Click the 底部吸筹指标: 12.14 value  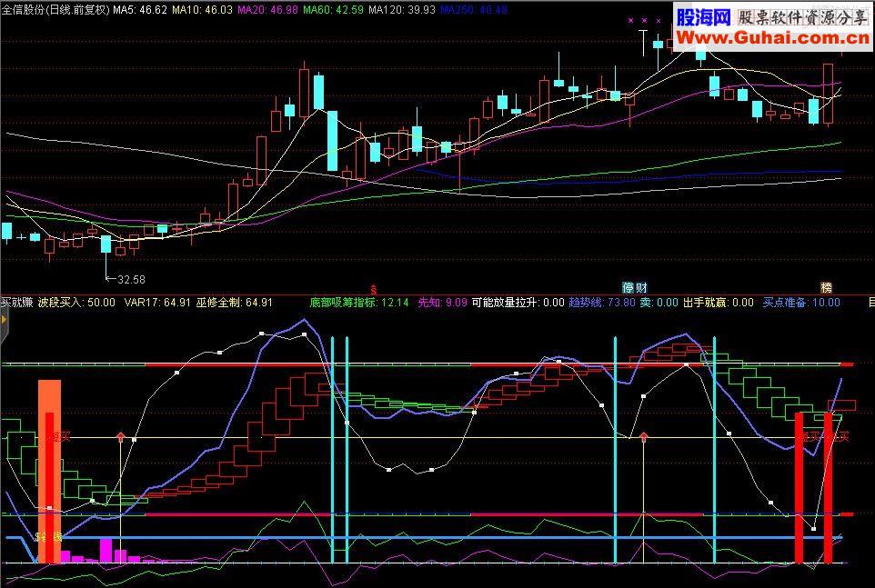[x=359, y=303]
